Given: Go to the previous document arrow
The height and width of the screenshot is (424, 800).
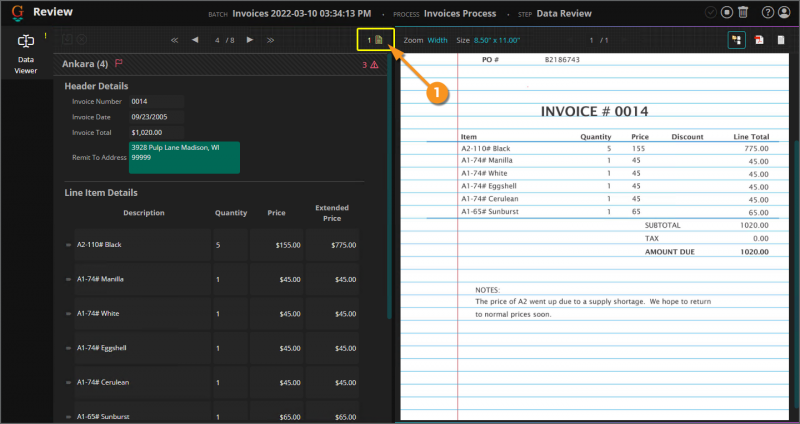Looking at the screenshot, I should 194,40.
